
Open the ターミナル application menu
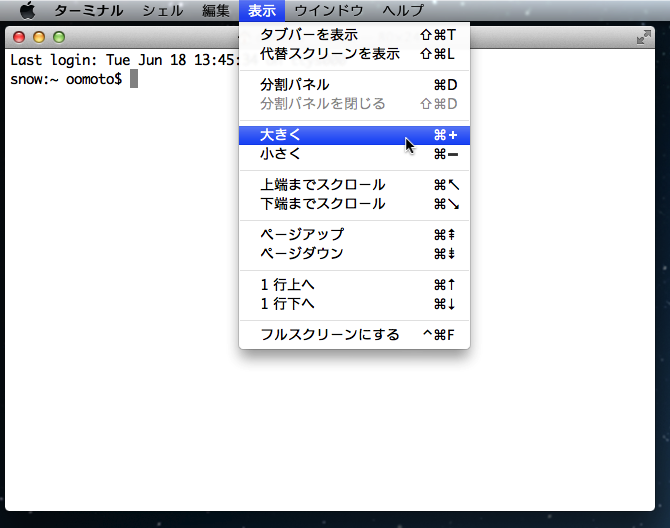pos(88,10)
